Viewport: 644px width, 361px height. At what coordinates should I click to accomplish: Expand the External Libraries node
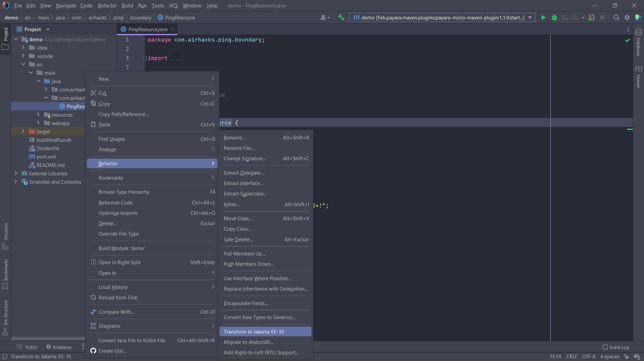click(x=16, y=173)
